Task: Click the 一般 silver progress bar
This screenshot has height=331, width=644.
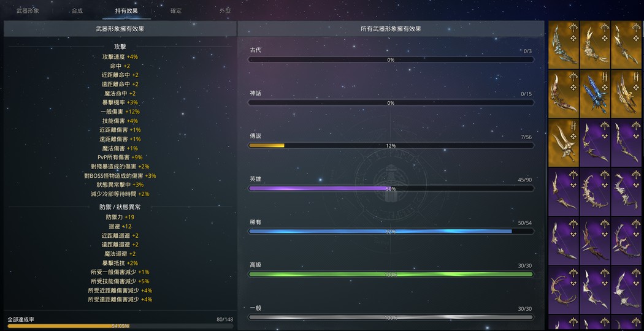Action: [391, 318]
